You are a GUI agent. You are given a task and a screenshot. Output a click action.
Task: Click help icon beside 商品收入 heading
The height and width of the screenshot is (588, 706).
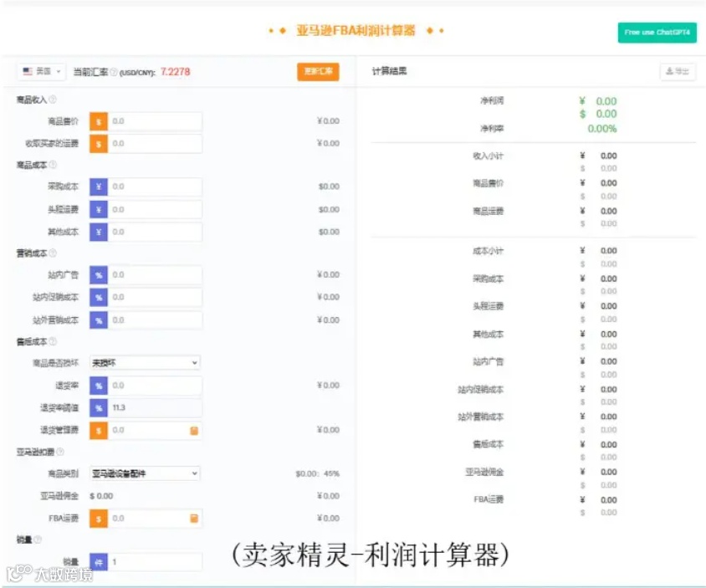(x=53, y=100)
